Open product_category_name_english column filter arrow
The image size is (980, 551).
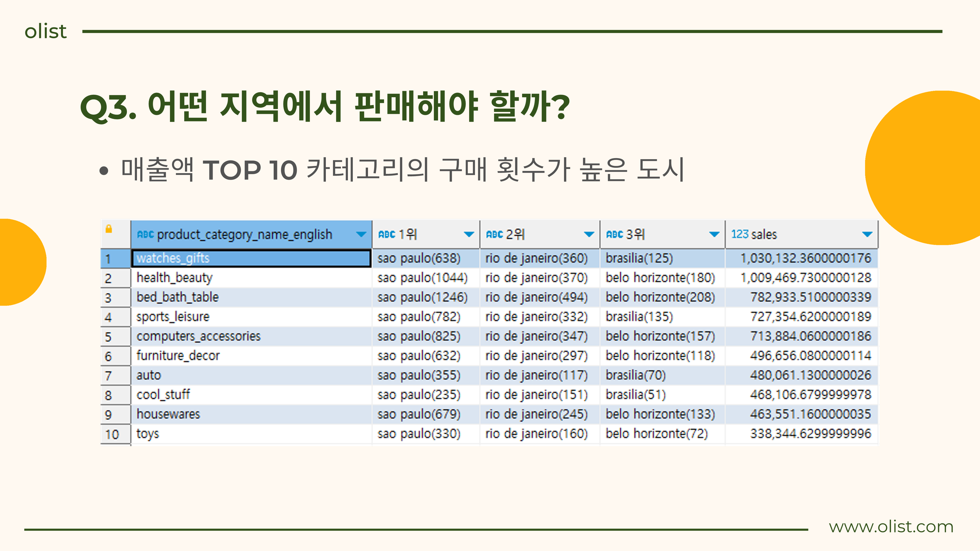coord(361,234)
